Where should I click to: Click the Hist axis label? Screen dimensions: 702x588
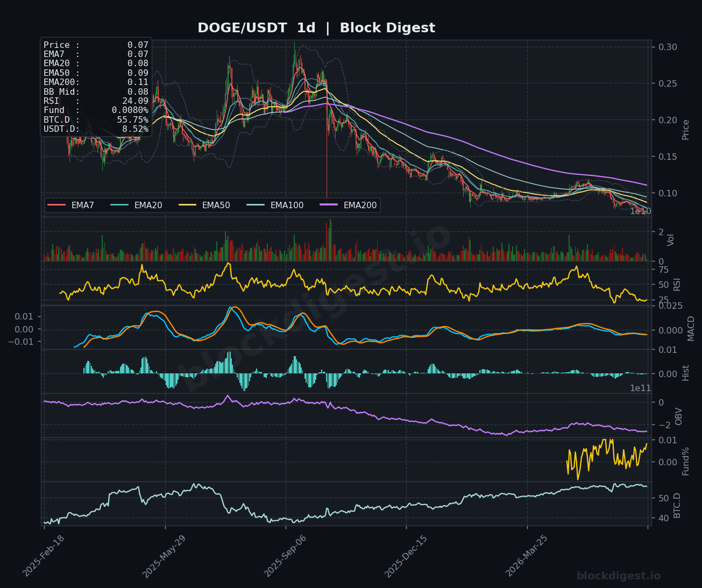686,372
